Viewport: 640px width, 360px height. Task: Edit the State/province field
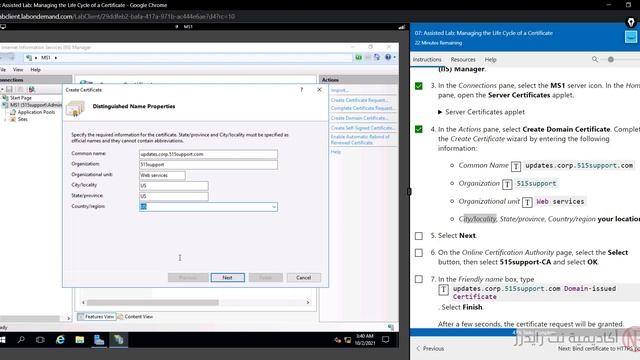coord(173,196)
